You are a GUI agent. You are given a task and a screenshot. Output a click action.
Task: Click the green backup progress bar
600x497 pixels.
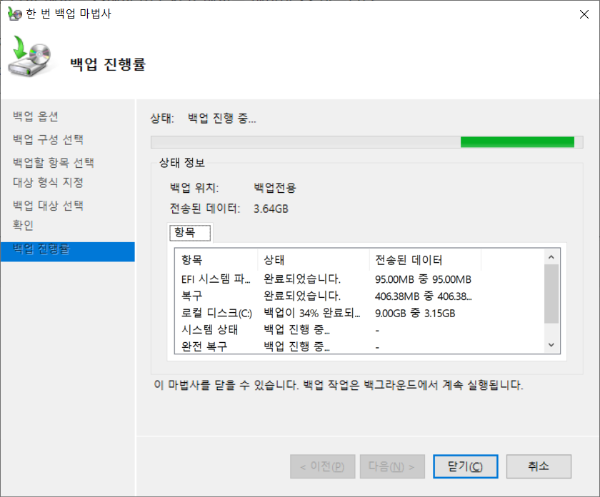(367, 142)
